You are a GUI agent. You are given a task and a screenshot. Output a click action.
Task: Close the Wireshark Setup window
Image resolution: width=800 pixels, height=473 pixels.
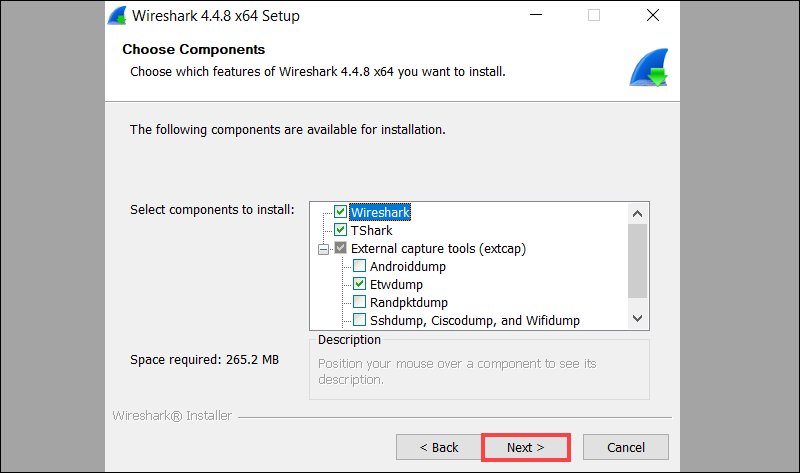653,15
